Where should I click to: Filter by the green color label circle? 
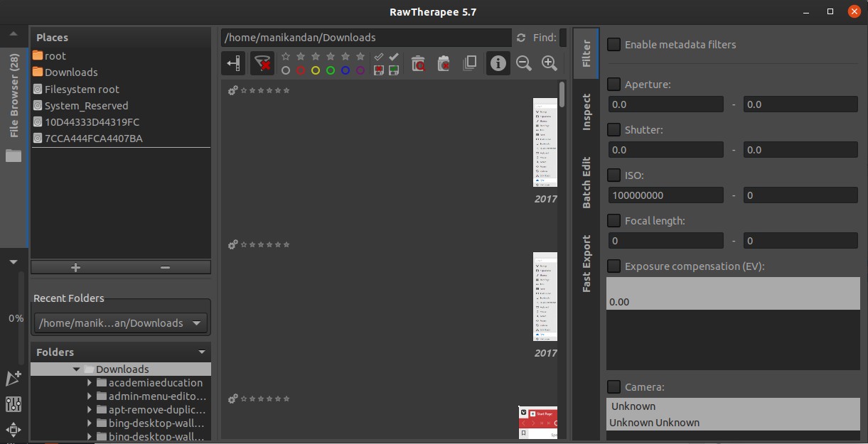331,70
